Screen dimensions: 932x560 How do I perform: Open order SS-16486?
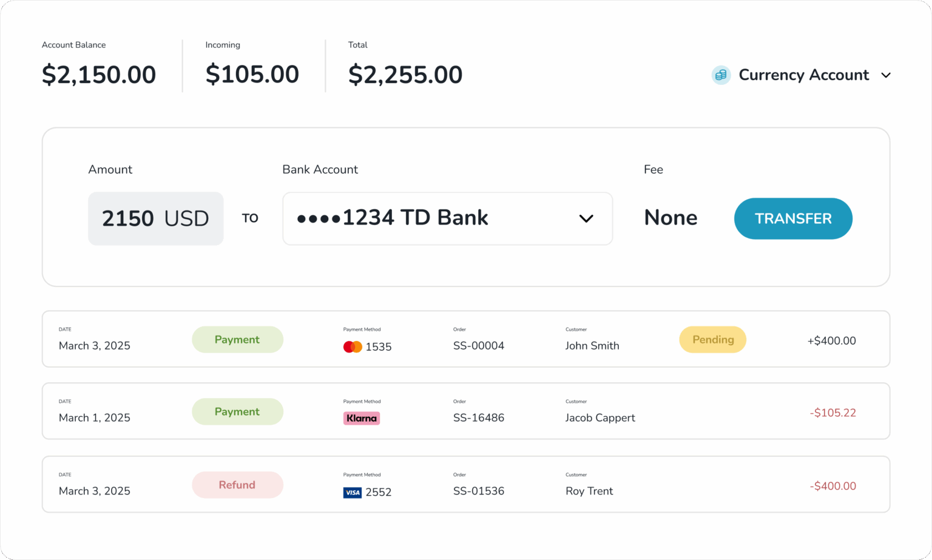tap(479, 418)
